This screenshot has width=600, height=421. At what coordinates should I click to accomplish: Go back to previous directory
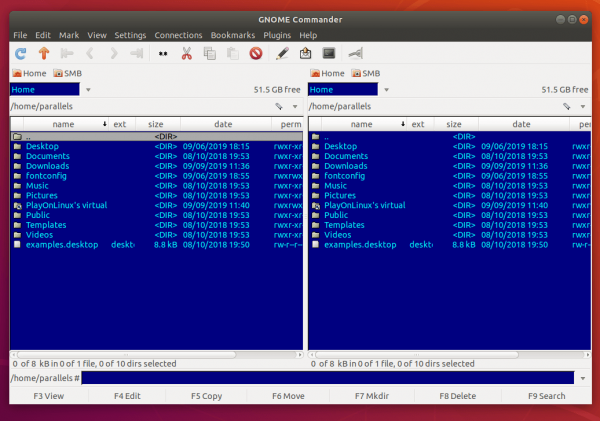(90, 53)
